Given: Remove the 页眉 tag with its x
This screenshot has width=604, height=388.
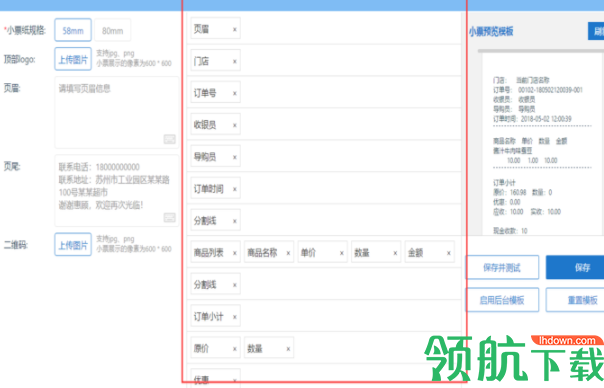Looking at the screenshot, I should coord(235,29).
